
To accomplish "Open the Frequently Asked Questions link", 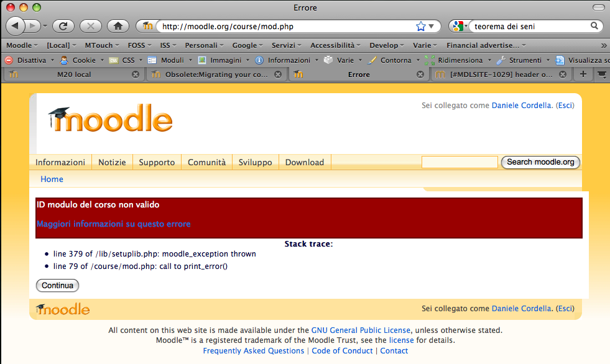I will [x=254, y=351].
